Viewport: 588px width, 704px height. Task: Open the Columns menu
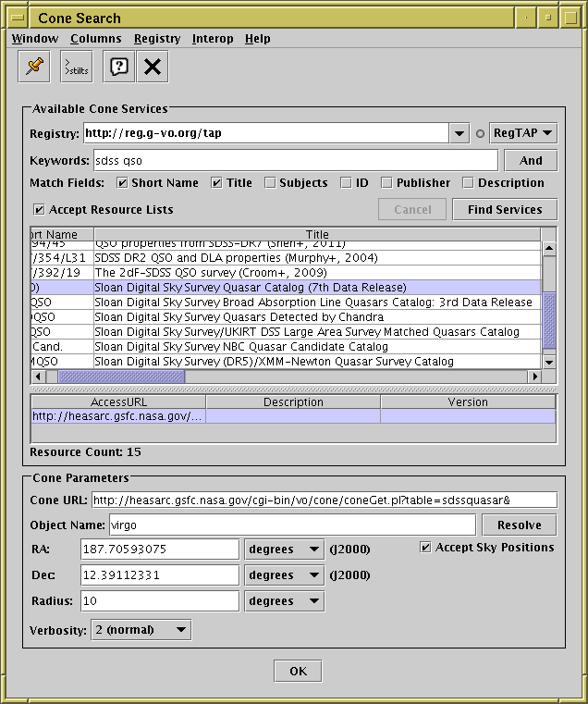click(95, 39)
